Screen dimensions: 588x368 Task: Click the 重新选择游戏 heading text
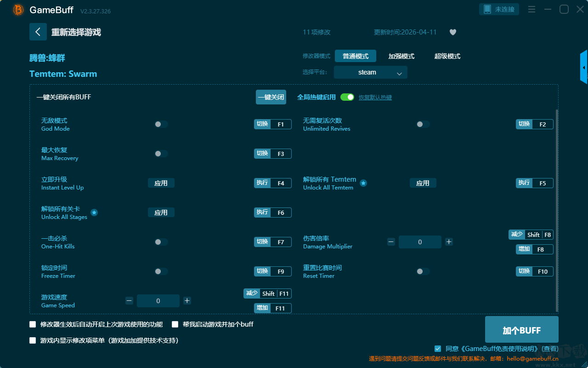tap(76, 32)
